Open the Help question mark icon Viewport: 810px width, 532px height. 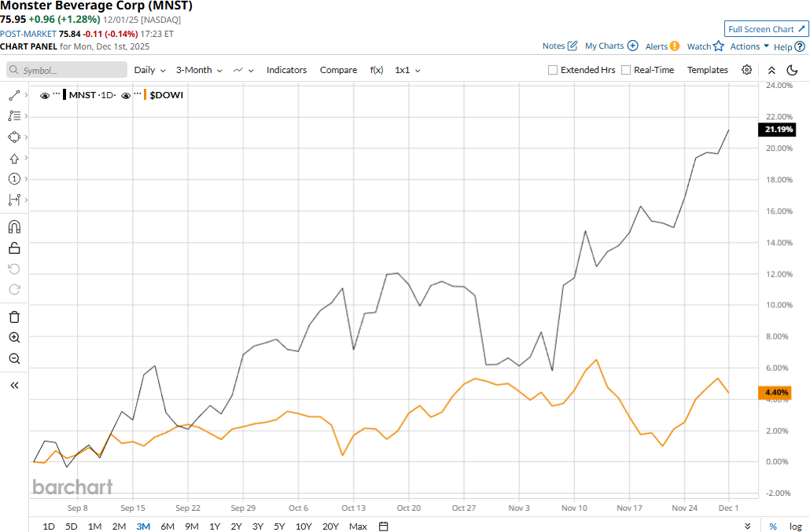pos(800,46)
